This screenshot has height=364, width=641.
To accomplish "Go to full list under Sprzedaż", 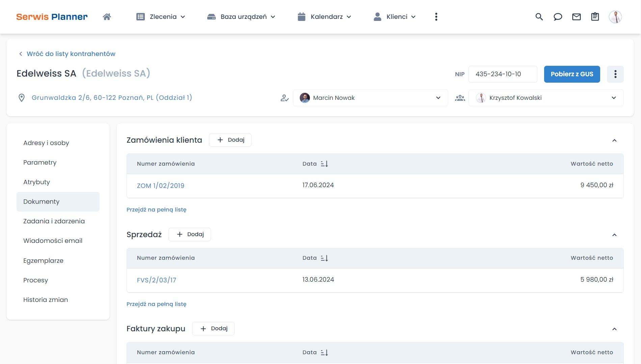I will point(156,304).
